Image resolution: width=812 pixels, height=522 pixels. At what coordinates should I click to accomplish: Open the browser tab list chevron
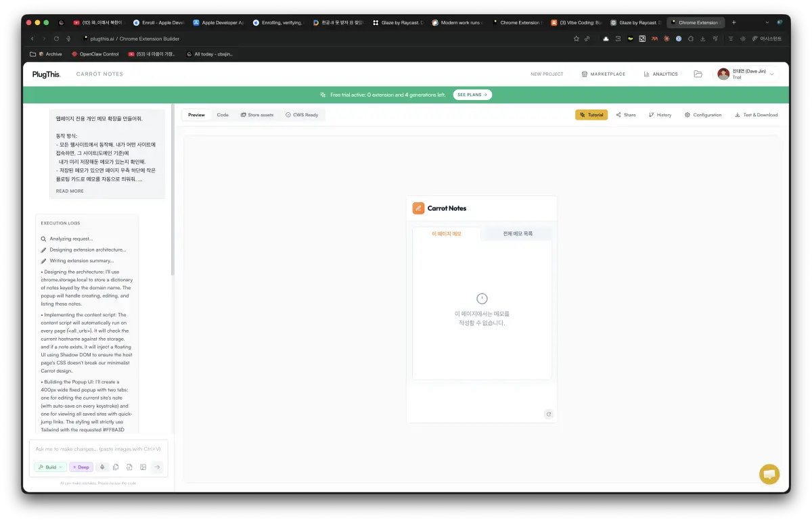[766, 22]
